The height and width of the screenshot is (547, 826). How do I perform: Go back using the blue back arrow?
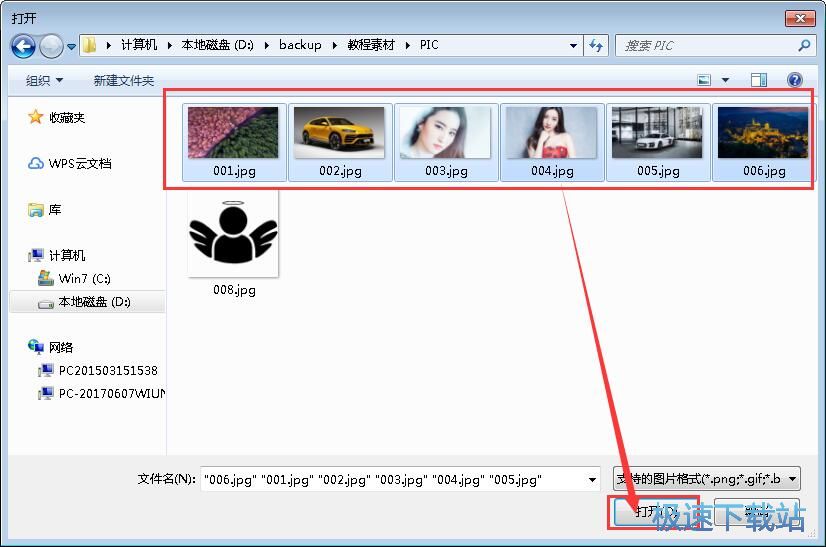pyautogui.click(x=23, y=46)
